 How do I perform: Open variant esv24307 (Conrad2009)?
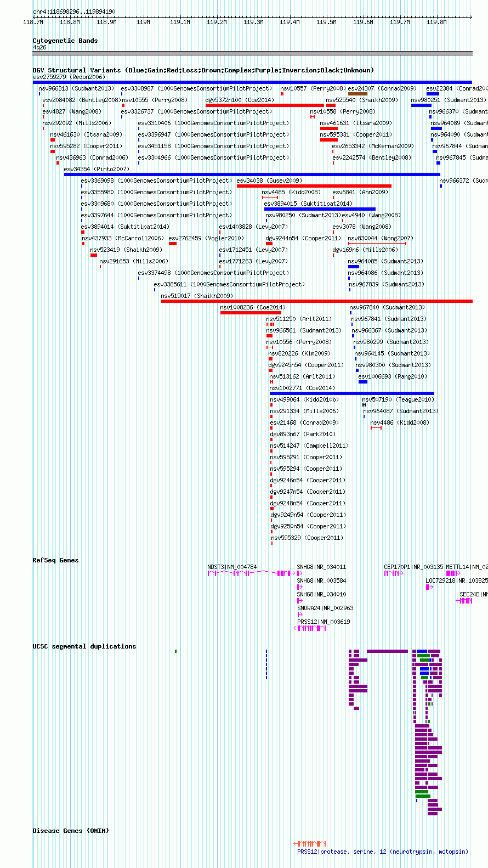point(382,88)
